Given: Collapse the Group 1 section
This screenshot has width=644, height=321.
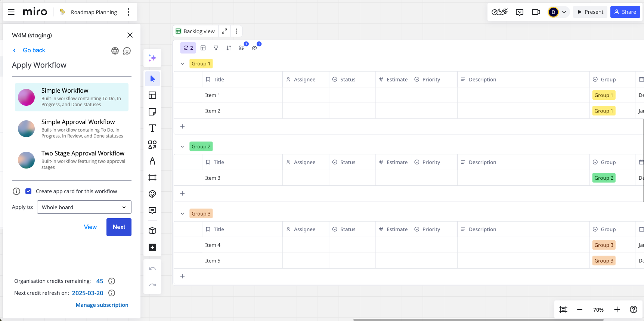Looking at the screenshot, I should pyautogui.click(x=182, y=64).
